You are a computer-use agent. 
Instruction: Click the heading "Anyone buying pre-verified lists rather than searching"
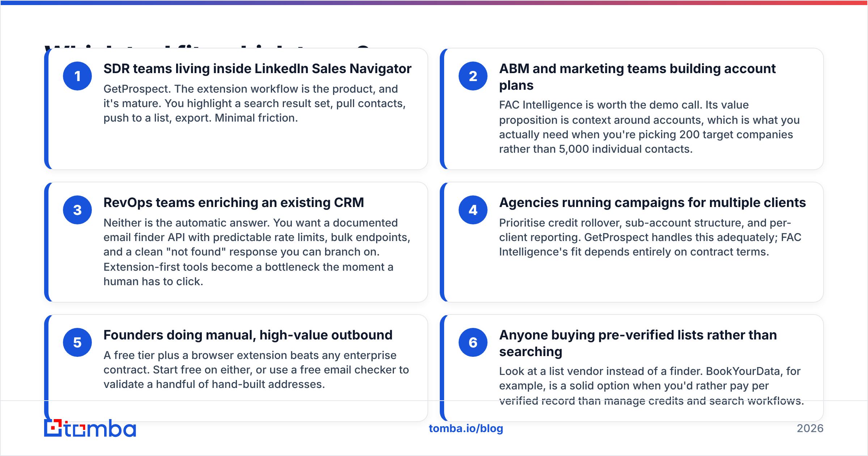638,343
